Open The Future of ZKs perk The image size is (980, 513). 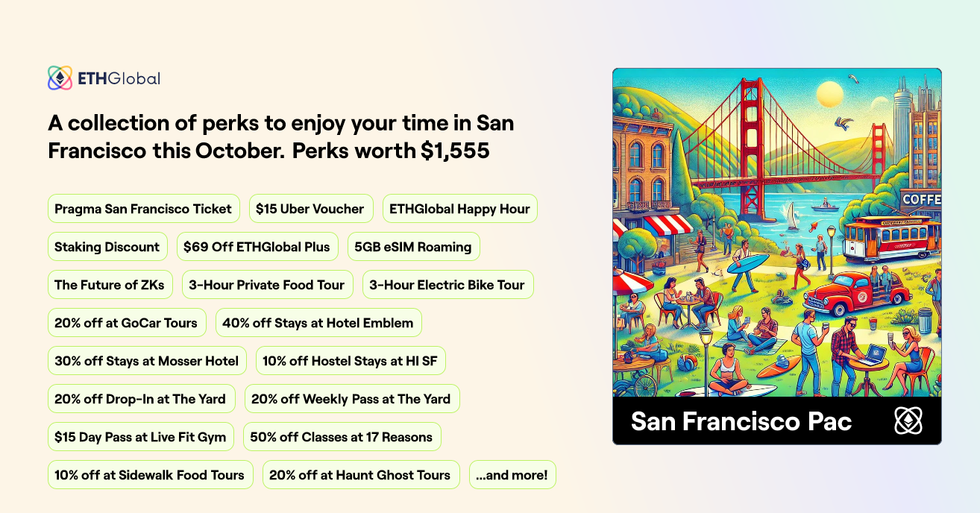[x=110, y=285]
